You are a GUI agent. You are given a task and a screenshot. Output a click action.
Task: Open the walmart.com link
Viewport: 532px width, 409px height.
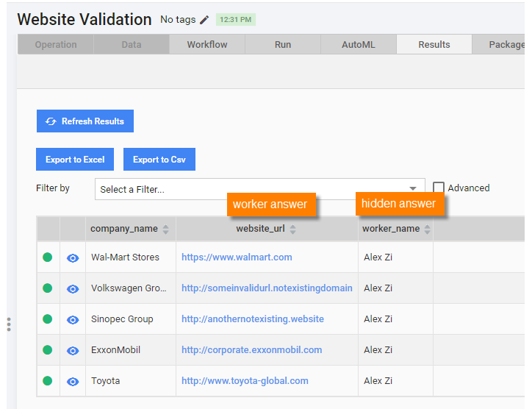237,257
